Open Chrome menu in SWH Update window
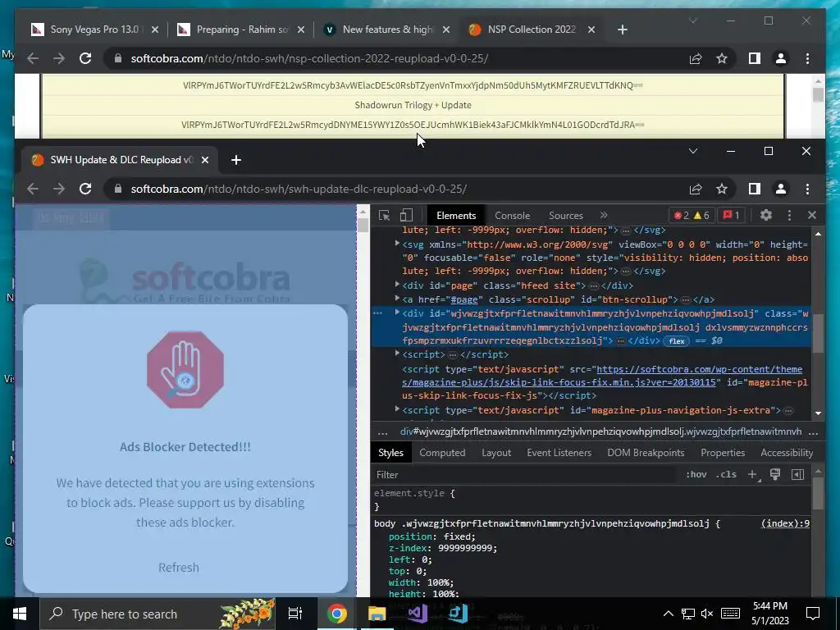The image size is (840, 630). [x=807, y=189]
